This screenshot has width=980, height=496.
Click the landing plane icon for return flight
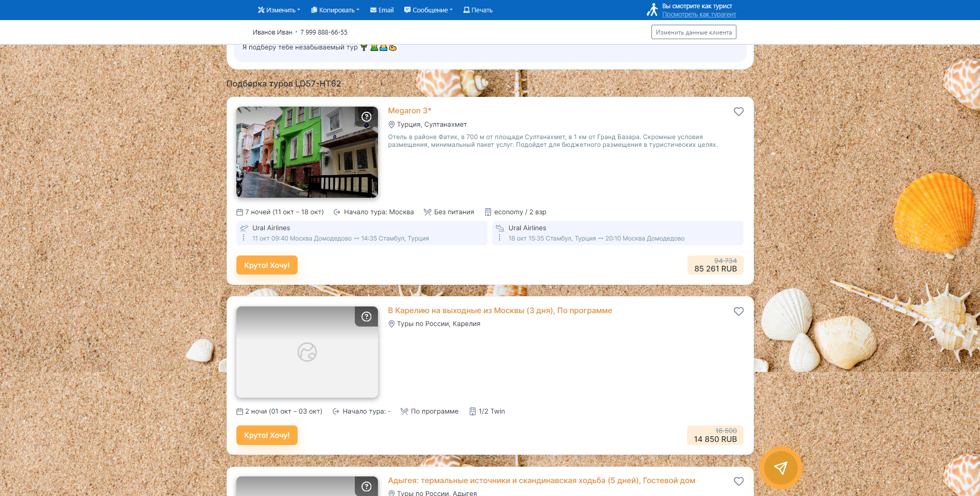pyautogui.click(x=500, y=228)
